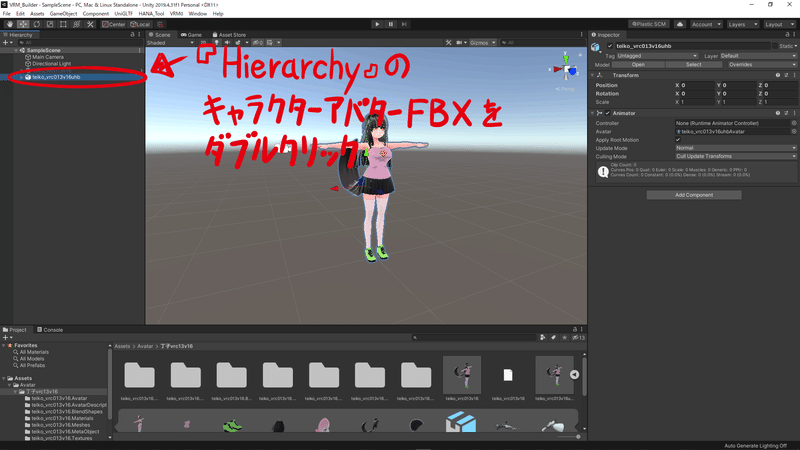
Task: Select the Hand tool in toolbar
Action: (10, 24)
